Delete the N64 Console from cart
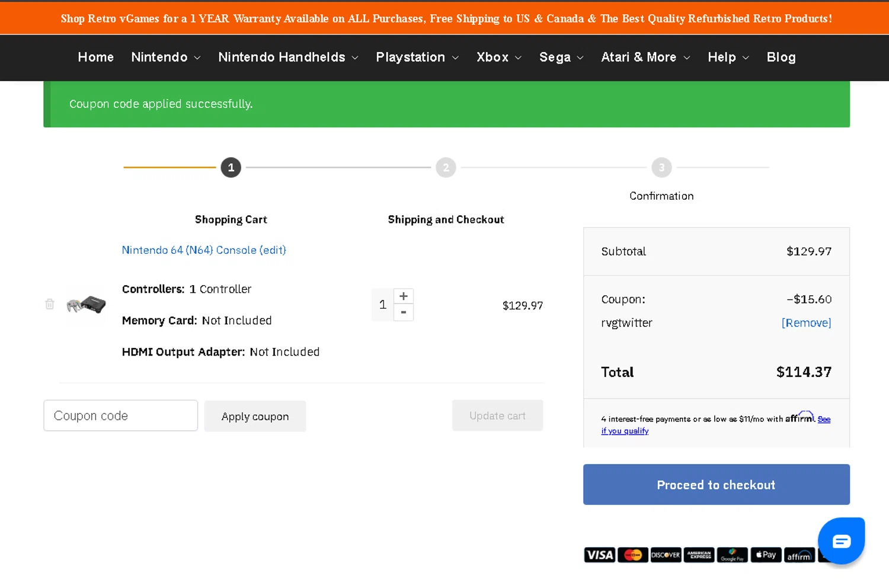The image size is (889, 588). coord(50,304)
